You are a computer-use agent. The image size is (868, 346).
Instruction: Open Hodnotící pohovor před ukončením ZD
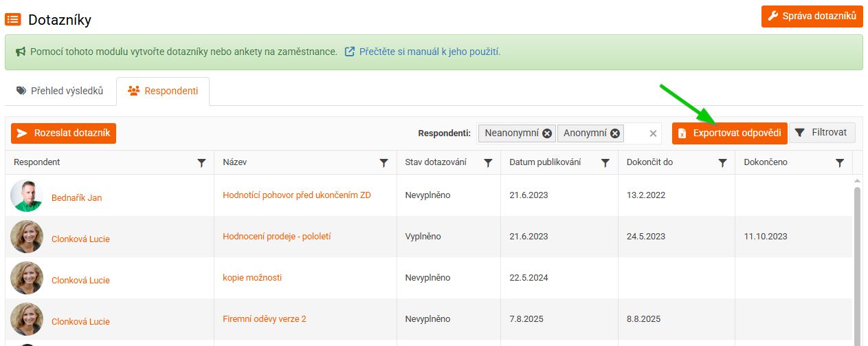coord(297,195)
